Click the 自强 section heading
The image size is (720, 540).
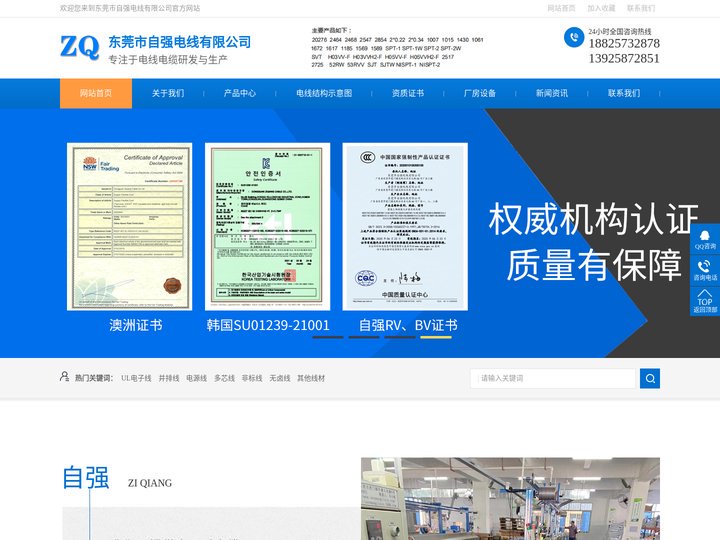tap(86, 478)
